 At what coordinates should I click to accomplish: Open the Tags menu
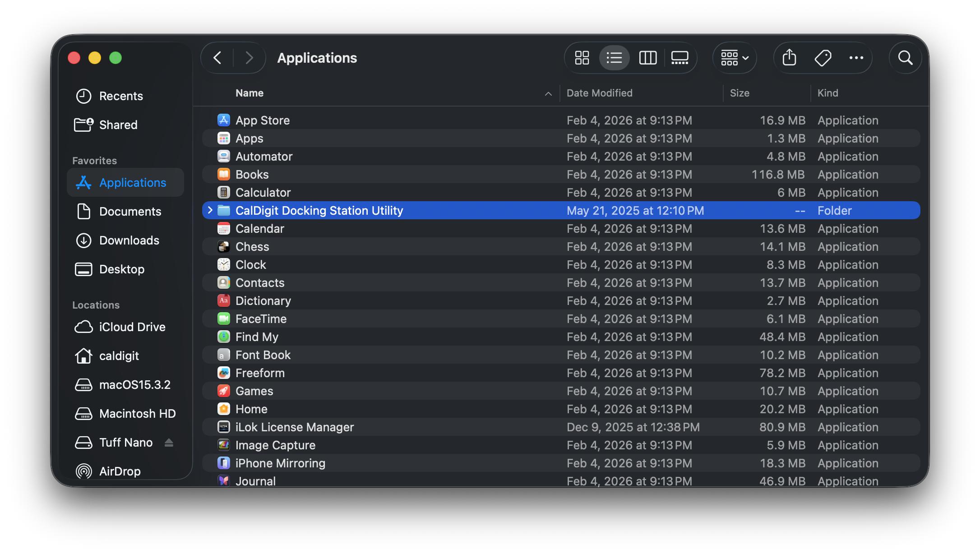[x=823, y=58]
